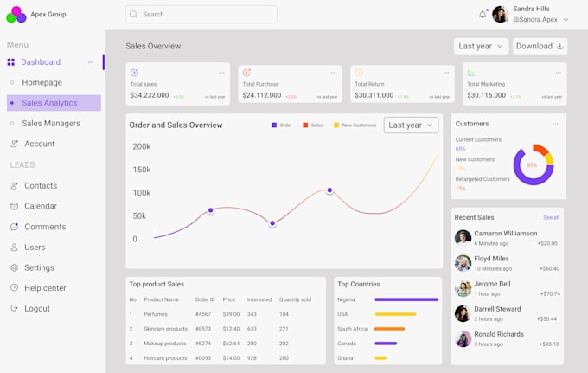Screen dimensions: 588x373
Task: Select Sales Analytics menu item
Action: click(54, 103)
